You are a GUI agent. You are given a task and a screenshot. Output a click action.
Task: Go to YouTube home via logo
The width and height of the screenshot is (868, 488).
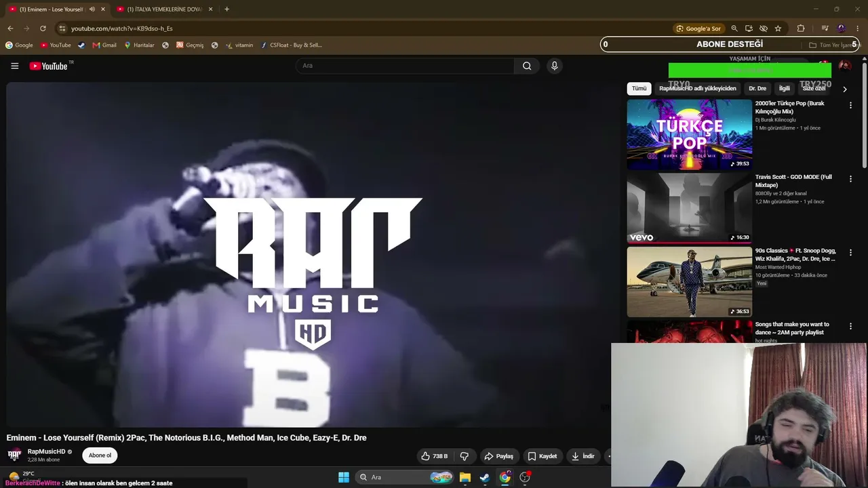[x=49, y=66]
